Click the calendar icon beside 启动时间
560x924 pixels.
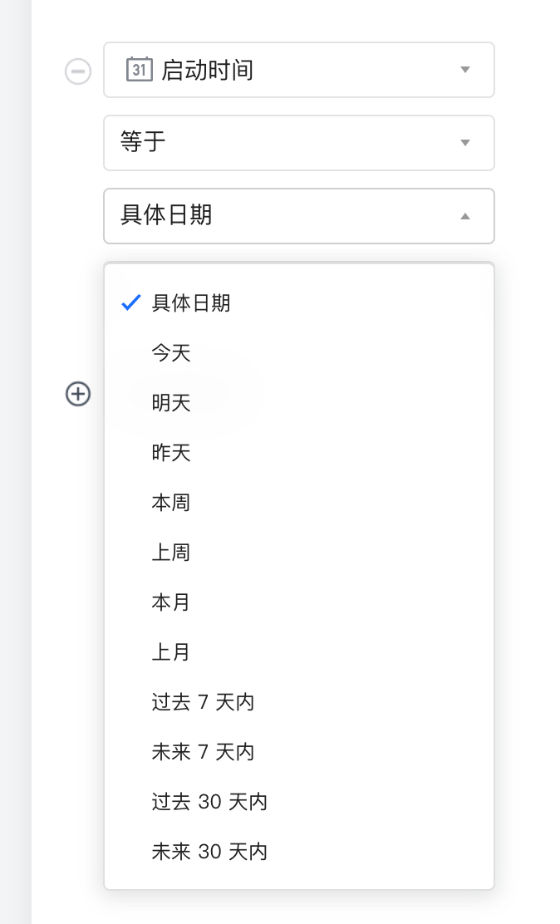(x=138, y=70)
